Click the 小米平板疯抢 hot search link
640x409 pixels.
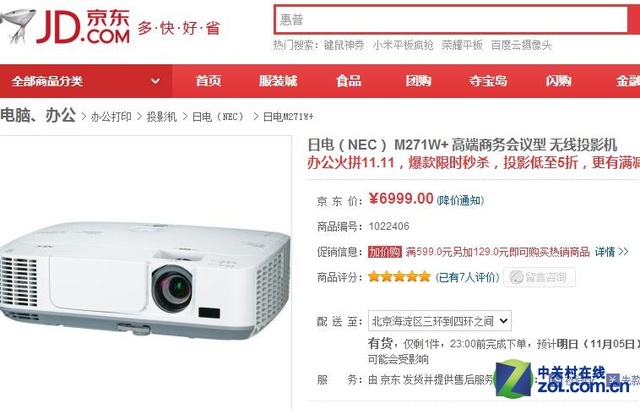click(402, 45)
